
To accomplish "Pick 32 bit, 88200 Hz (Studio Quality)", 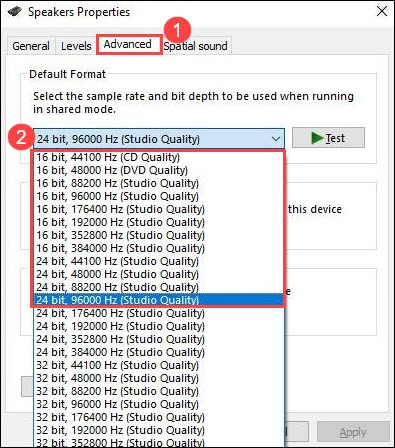I will [x=159, y=391].
